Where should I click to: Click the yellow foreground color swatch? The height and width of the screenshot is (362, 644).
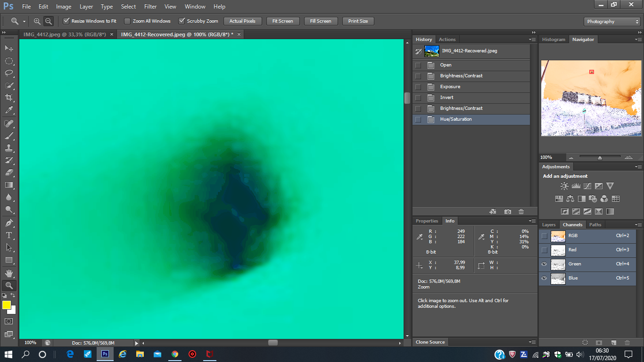point(7,305)
